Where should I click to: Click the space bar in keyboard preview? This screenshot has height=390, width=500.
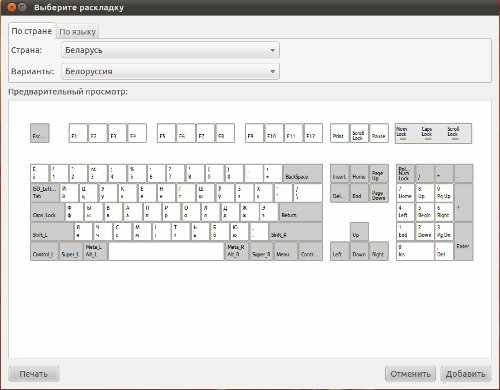(166, 251)
